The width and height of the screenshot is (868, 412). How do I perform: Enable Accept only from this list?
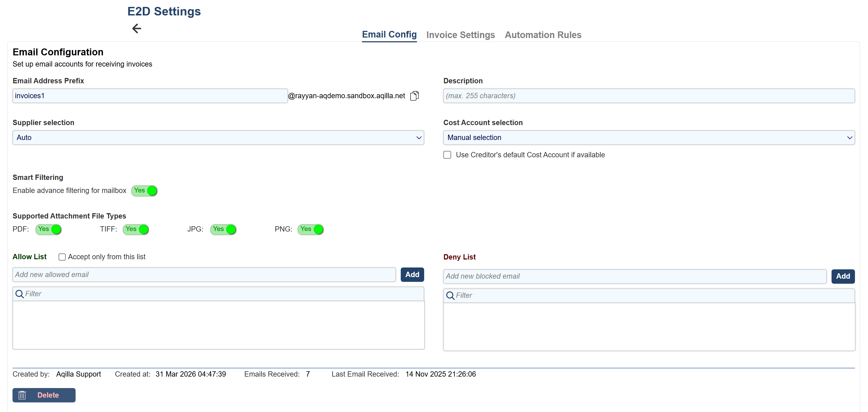62,257
